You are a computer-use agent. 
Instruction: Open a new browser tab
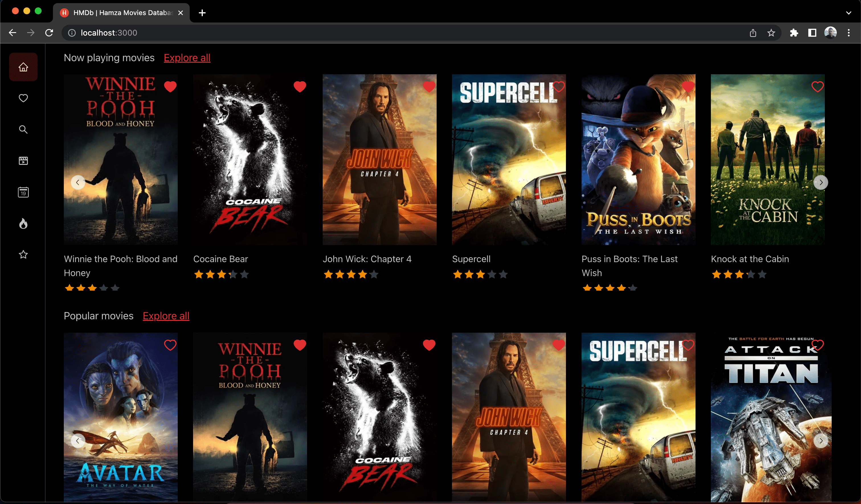pyautogui.click(x=202, y=13)
